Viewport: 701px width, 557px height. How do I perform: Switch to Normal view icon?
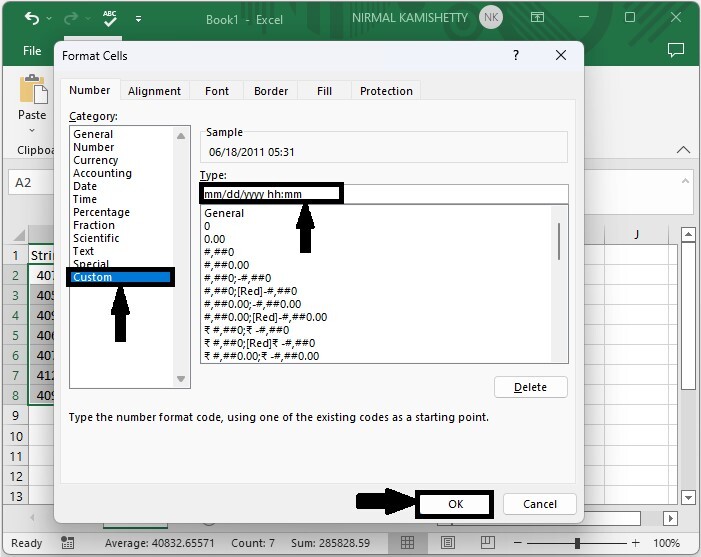(407, 543)
